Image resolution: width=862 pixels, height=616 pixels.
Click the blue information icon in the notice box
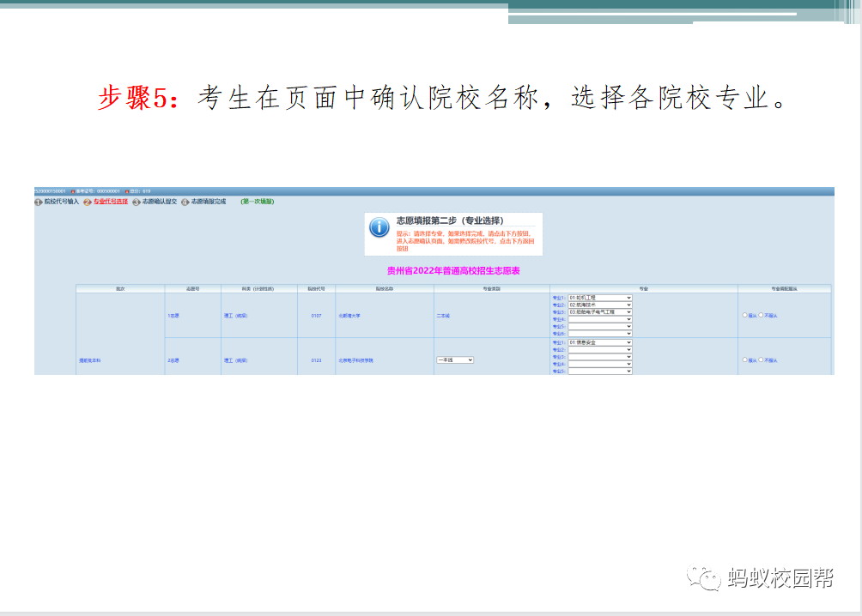click(x=379, y=227)
